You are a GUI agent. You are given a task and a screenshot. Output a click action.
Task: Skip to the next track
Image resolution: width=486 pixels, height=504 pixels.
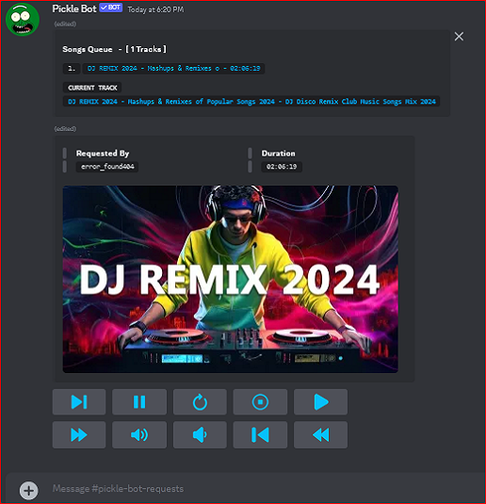point(79,402)
